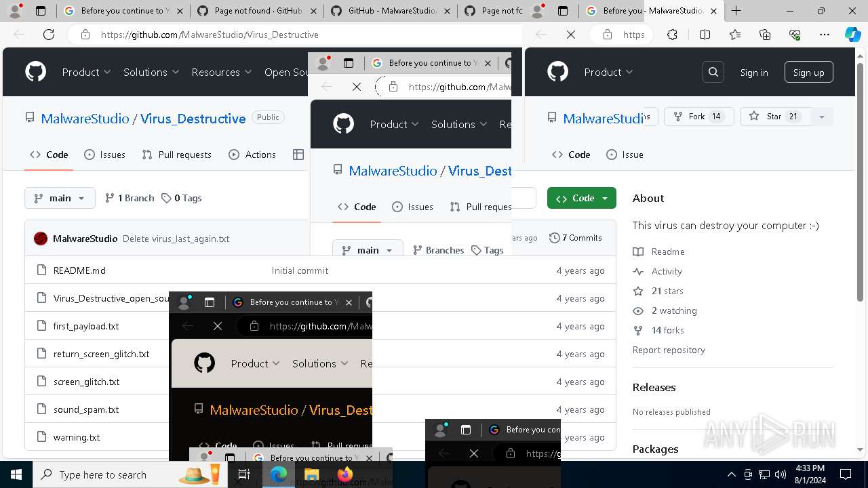Open tab actions menu in left window
Viewport: 868px width, 488px height.
tap(41, 11)
